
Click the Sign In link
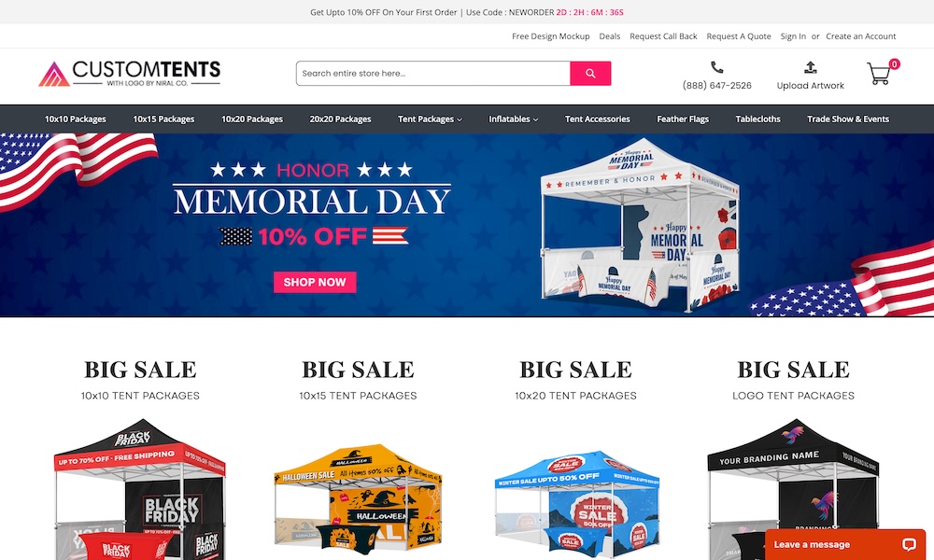pyautogui.click(x=793, y=36)
